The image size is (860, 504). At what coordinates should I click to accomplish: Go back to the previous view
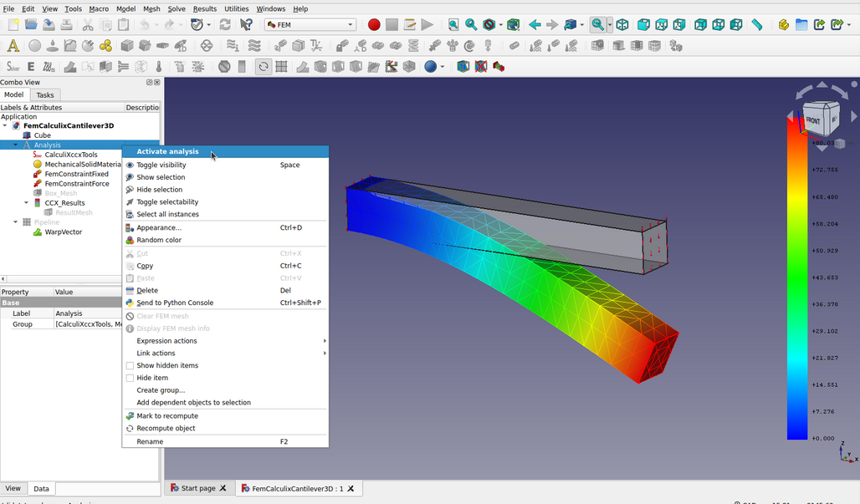tap(533, 24)
